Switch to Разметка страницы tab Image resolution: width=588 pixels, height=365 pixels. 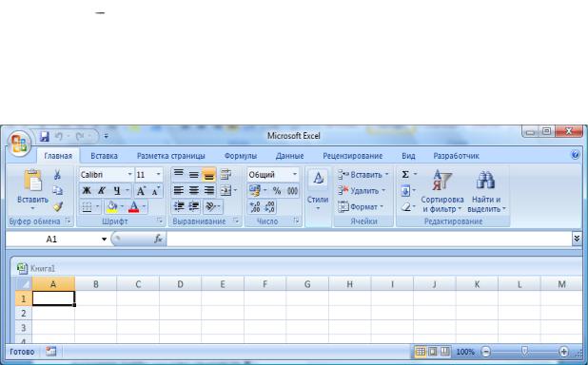[x=171, y=156]
